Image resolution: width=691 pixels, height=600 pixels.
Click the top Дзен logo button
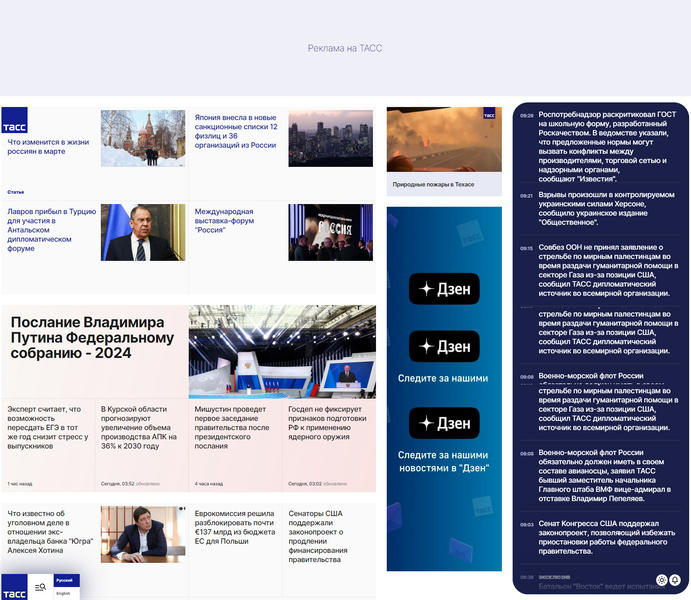point(444,289)
